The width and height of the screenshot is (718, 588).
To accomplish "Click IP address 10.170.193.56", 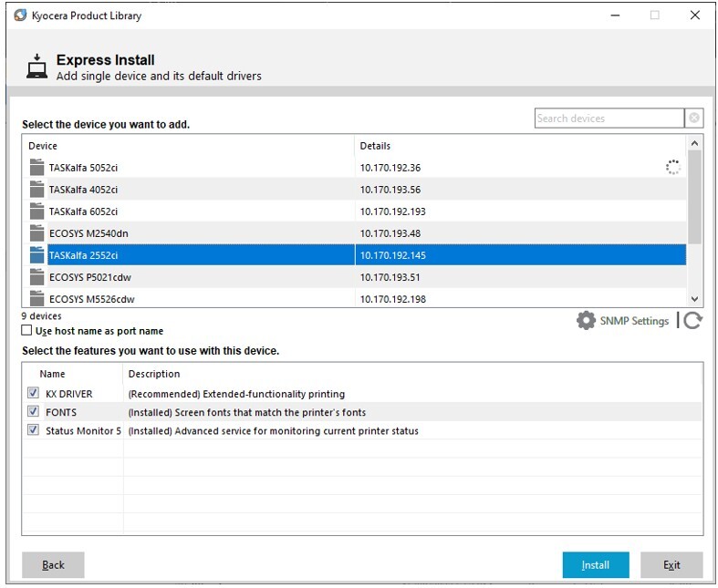I will pos(390,190).
